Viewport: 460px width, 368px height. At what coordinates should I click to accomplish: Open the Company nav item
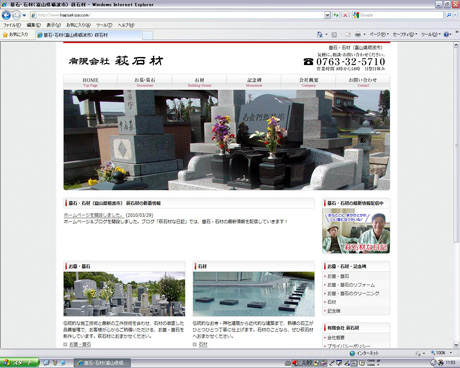pos(309,82)
